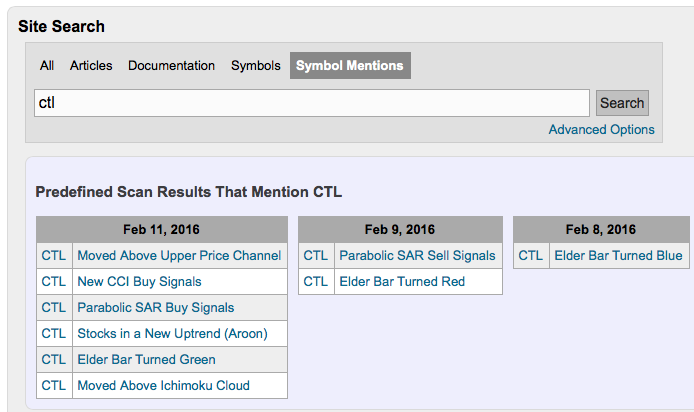Open the Articles tab
This screenshot has width=694, height=412.
tap(91, 66)
